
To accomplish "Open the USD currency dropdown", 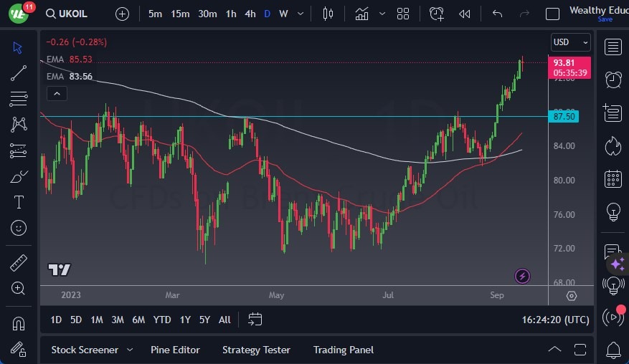I will coord(571,42).
